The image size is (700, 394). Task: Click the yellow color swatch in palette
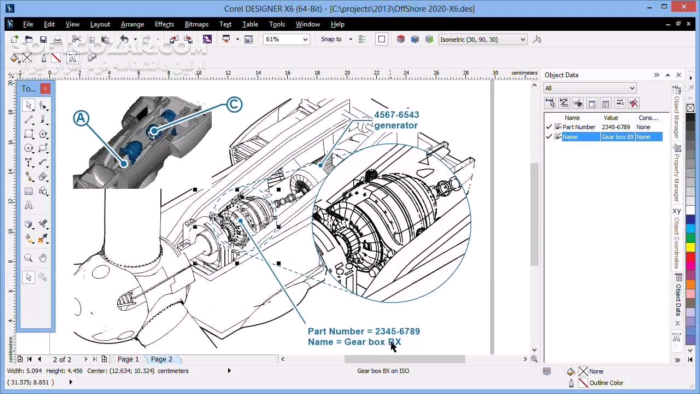tap(691, 247)
